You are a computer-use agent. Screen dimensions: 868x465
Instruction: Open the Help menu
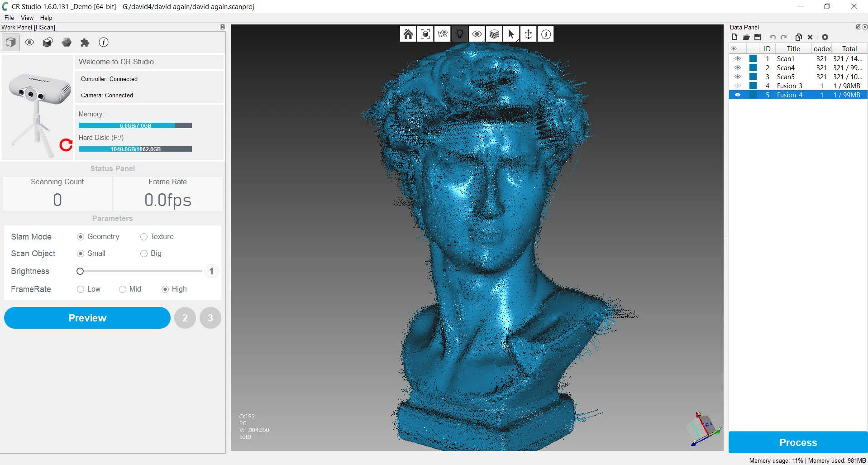point(46,18)
